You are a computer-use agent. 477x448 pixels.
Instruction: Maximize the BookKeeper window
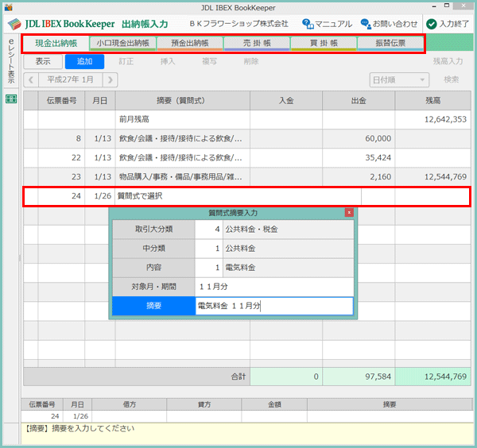(447, 6)
